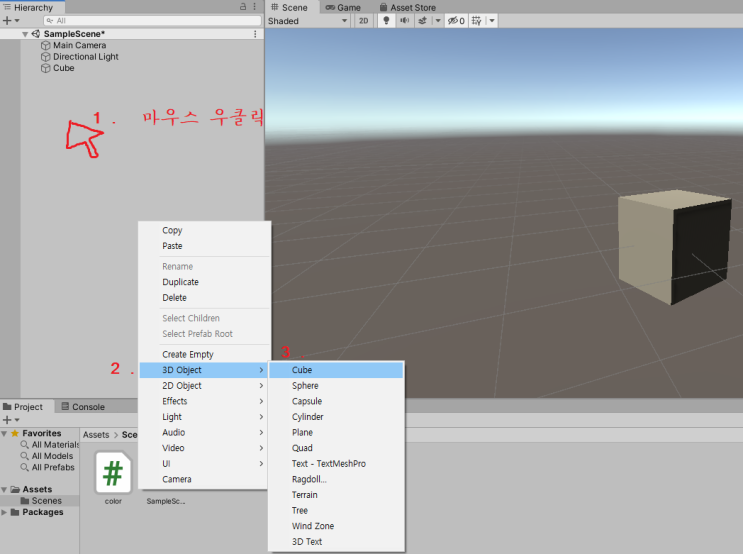Select Main Camera in the Hierarchy
This screenshot has height=554, width=743.
coord(79,45)
